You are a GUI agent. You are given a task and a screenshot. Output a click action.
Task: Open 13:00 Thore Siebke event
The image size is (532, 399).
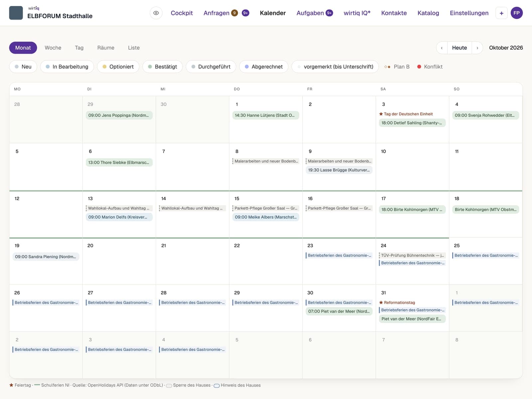119,162
